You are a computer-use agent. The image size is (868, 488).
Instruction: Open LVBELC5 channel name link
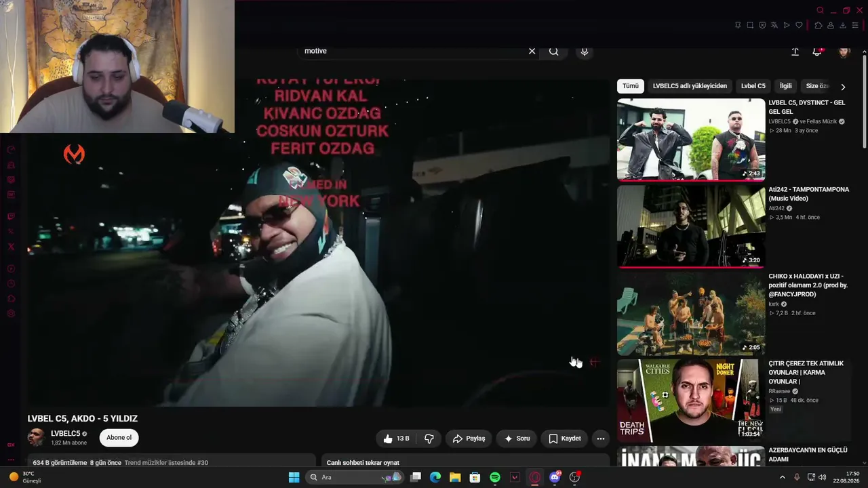click(65, 434)
